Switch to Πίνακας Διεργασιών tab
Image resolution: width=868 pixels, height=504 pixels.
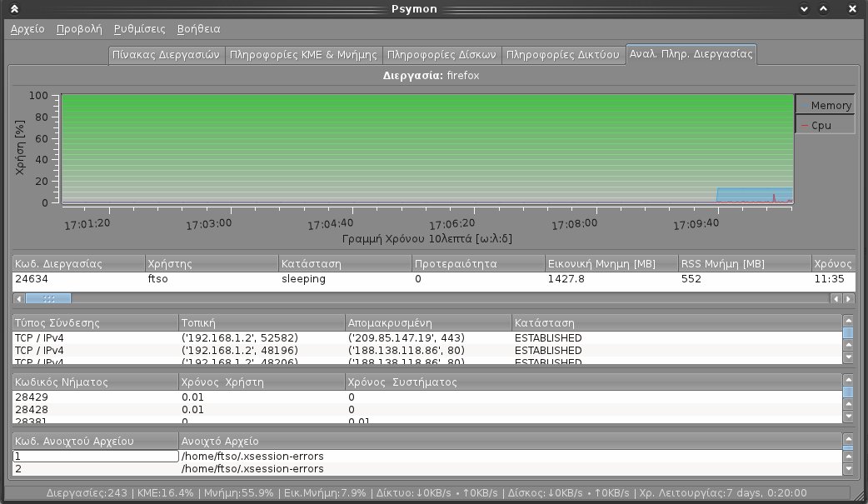pos(166,55)
